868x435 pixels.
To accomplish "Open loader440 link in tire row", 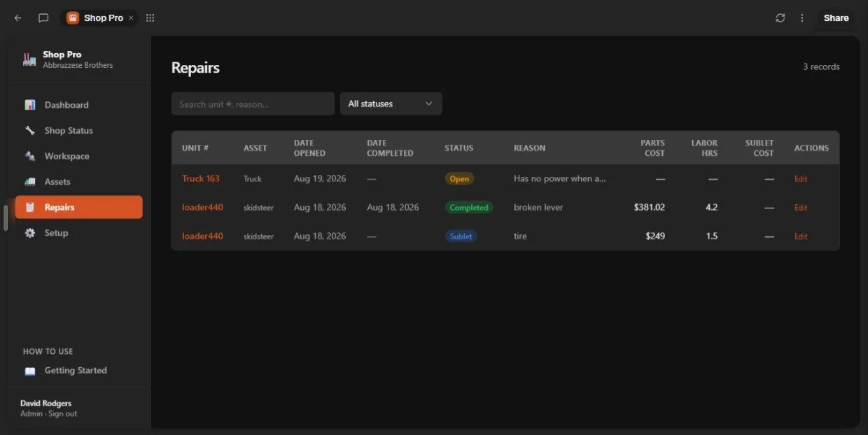I will tap(202, 236).
